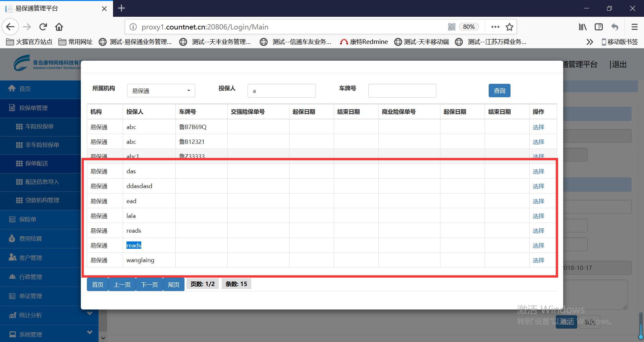Click the Firefox reload page icon

click(43, 27)
